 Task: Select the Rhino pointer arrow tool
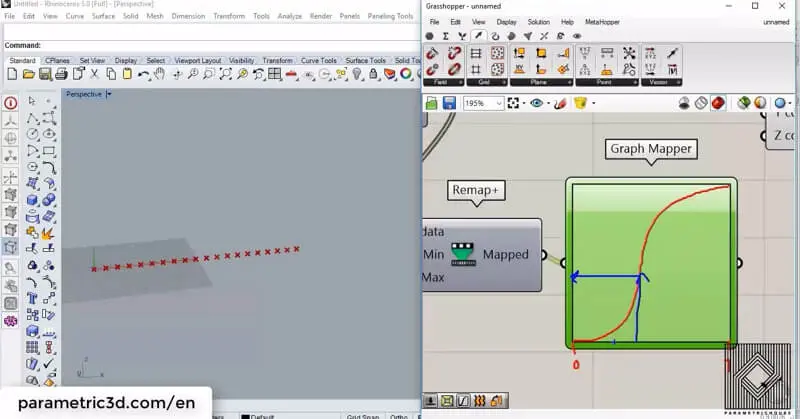pos(32,101)
